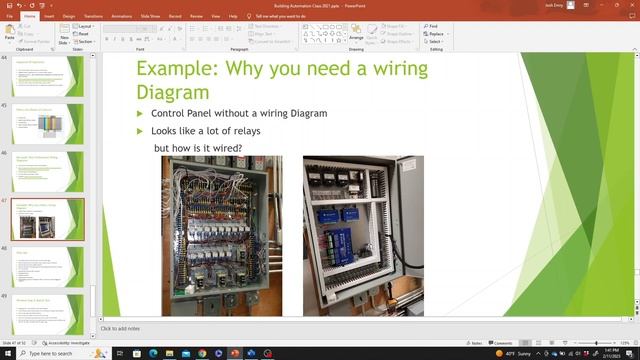Open the File menu tab
640x360 pixels.
click(x=10, y=16)
